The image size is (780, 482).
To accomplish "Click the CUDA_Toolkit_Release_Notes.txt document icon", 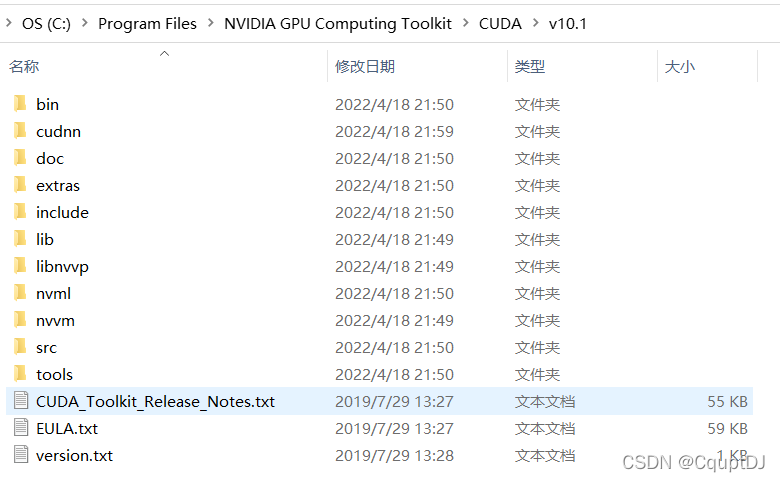I will [21, 401].
